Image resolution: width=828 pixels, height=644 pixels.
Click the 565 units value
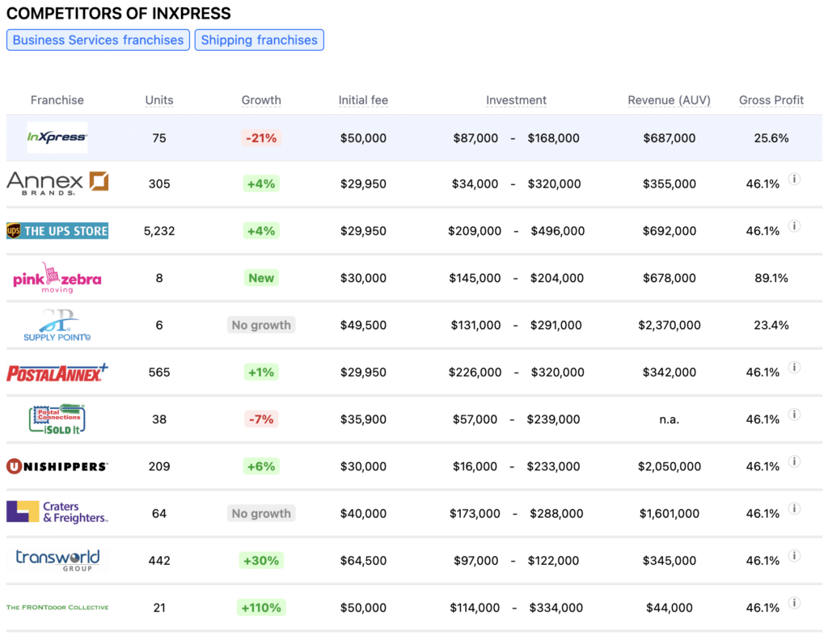click(x=159, y=373)
